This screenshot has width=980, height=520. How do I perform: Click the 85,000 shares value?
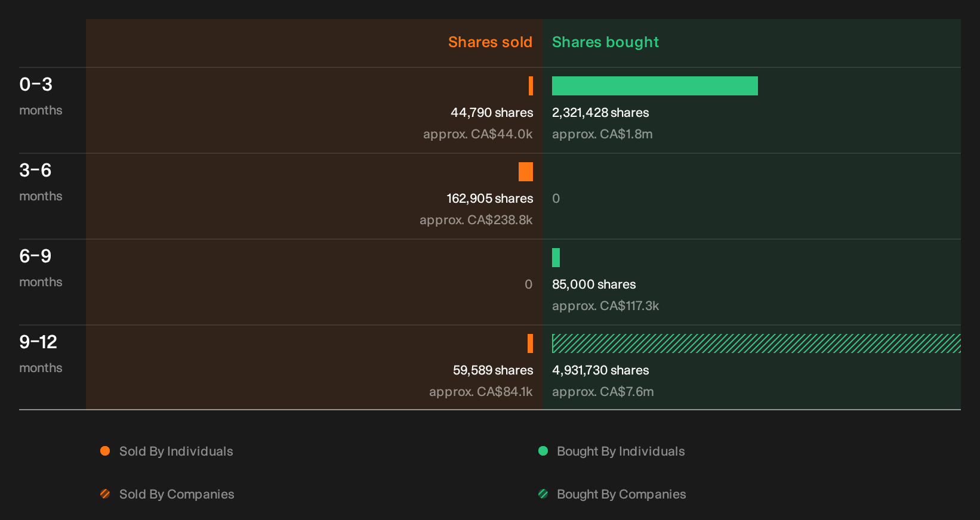click(594, 284)
